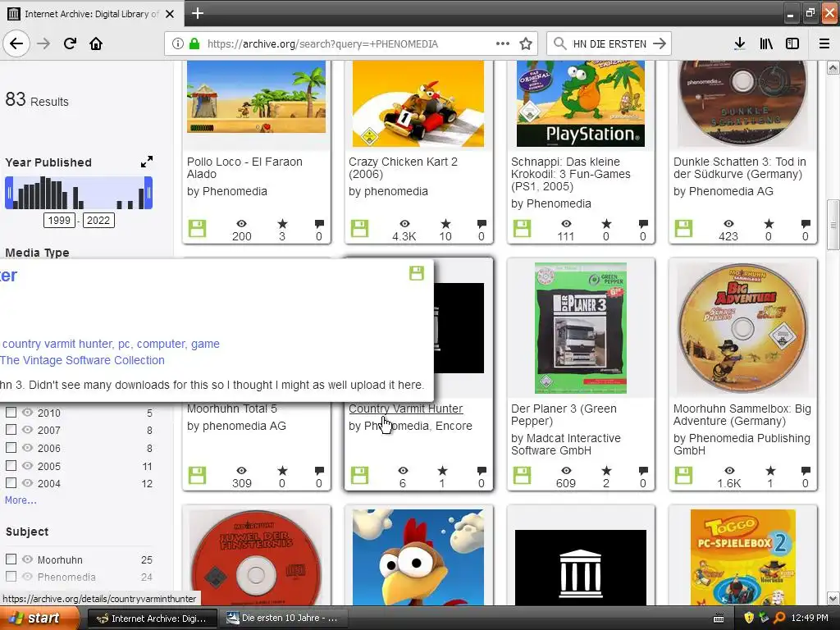Open Der Planer 3 (Green Pepper)
840x630 pixels.
pos(564,414)
